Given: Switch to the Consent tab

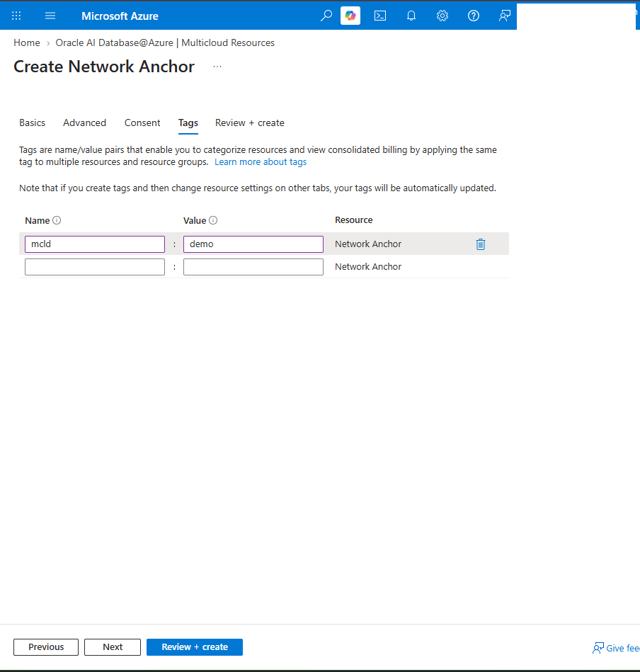Looking at the screenshot, I should pos(142,123).
